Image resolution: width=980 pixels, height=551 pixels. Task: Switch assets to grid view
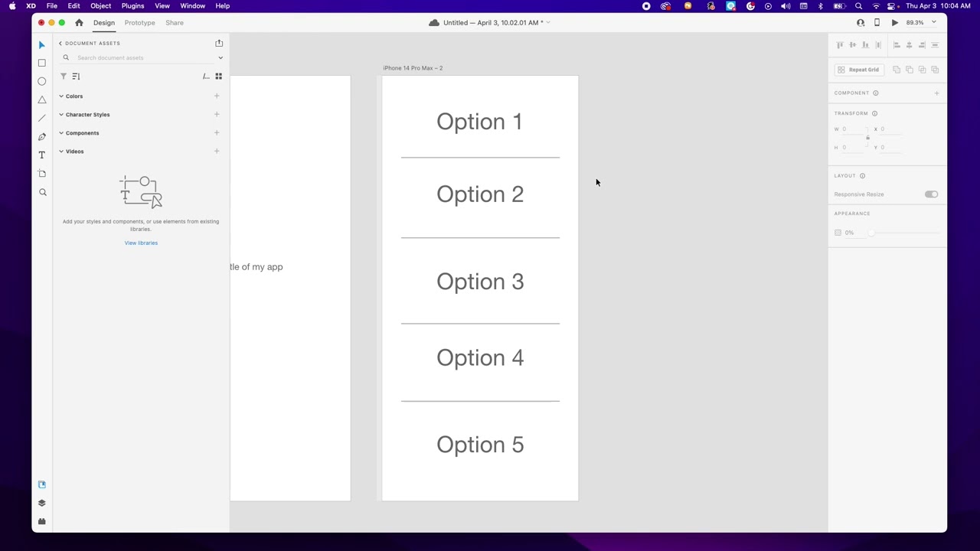[x=218, y=77]
